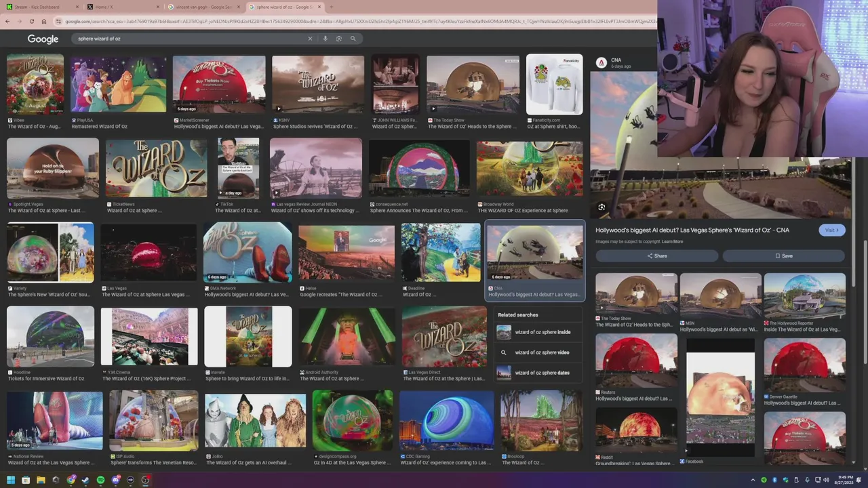Open the Vibee Wizard of Oz August thumbnail
The image size is (868, 488).
[x=35, y=85]
